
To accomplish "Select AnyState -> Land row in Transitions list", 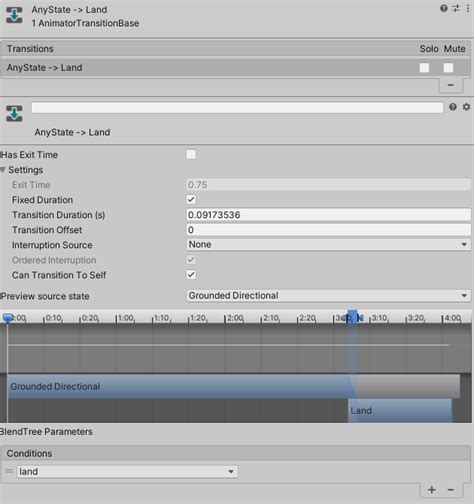I will point(235,68).
